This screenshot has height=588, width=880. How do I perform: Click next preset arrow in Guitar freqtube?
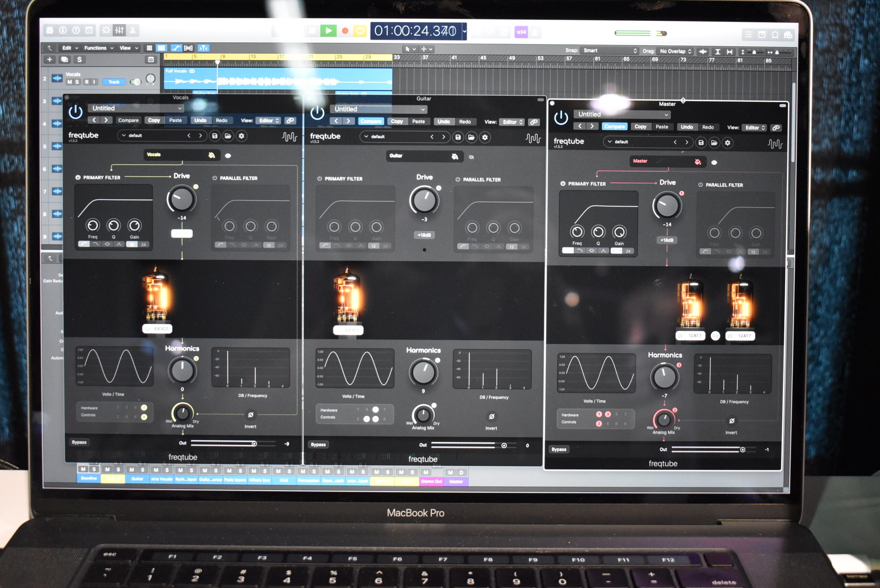[x=443, y=137]
